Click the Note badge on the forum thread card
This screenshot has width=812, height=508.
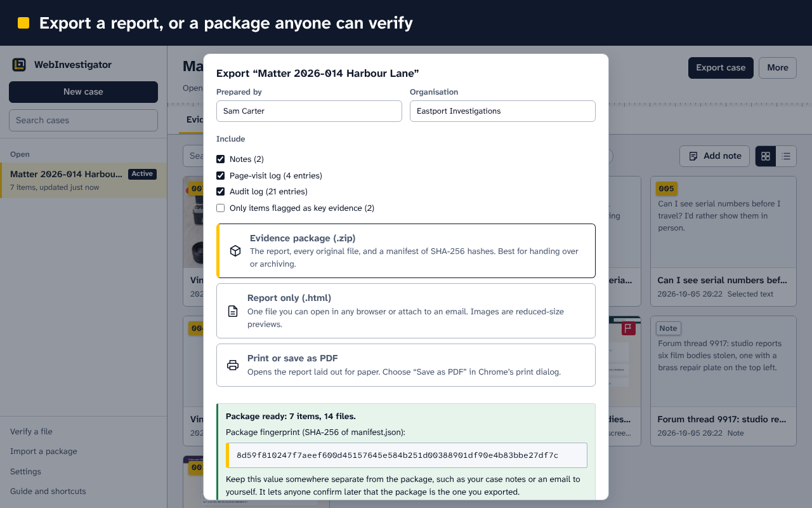tap(668, 328)
